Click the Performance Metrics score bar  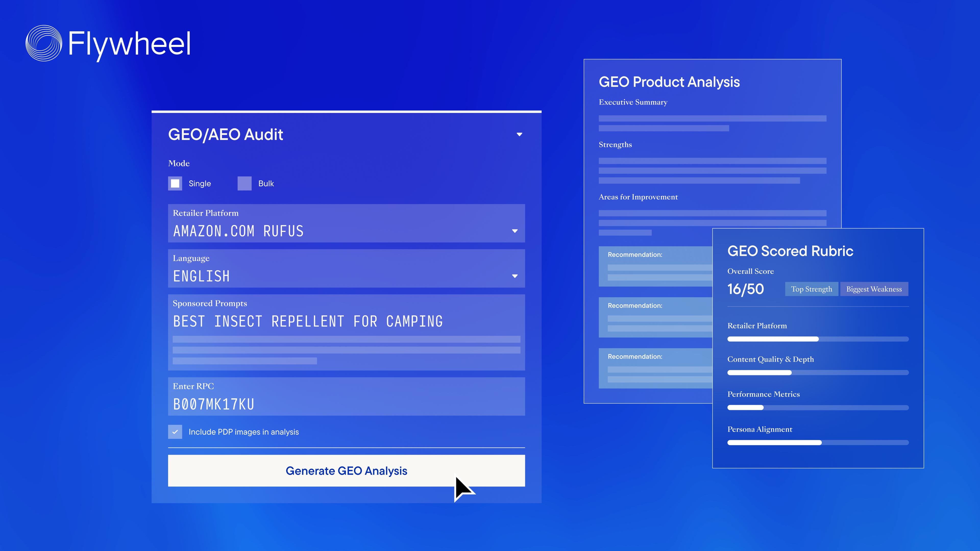click(x=818, y=408)
